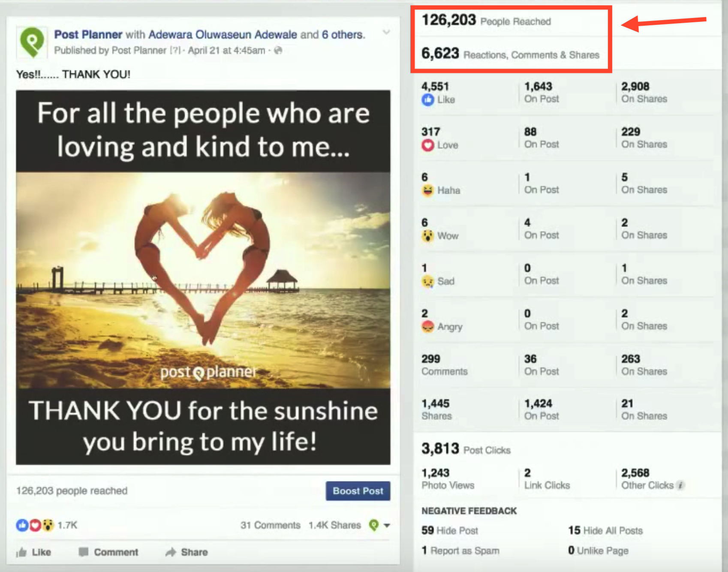Click '6,623 Reactions, Comments & Shares'
This screenshot has height=572, width=728.
[x=510, y=54]
